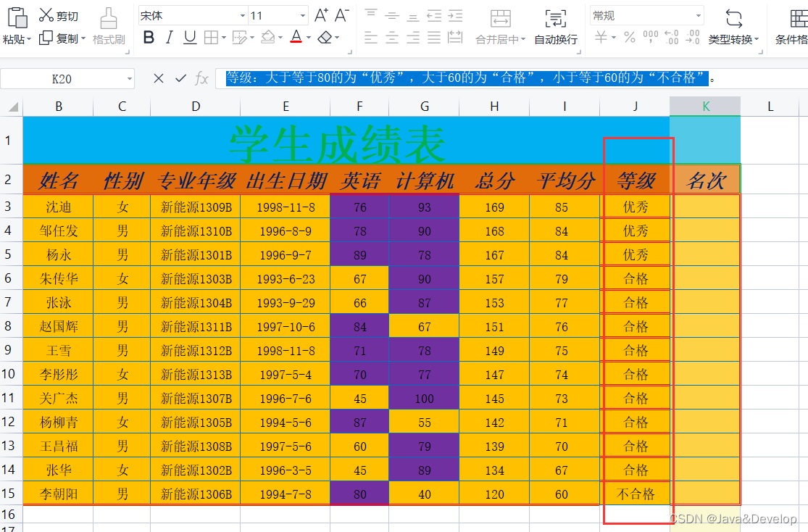Click inside the formula bar text
This screenshot has height=532, width=808.
tap(467, 78)
